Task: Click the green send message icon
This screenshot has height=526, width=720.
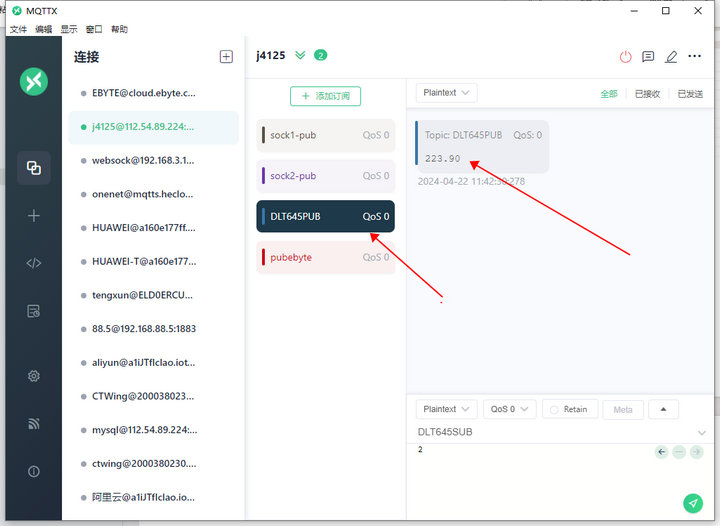Action: 692,502
